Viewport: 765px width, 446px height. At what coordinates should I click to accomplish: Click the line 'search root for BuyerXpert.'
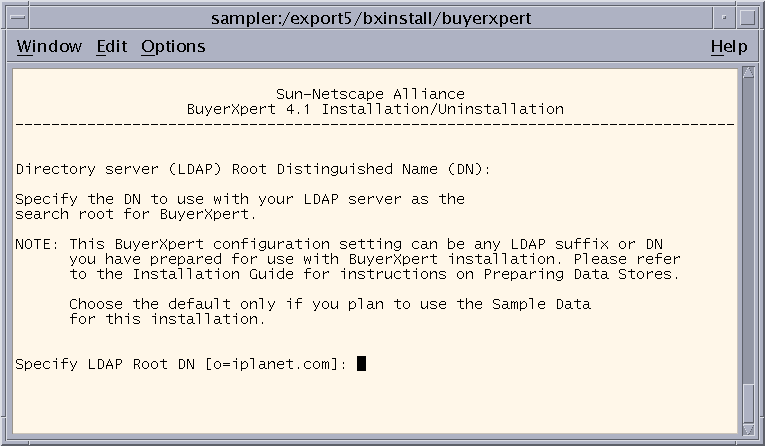pos(136,214)
